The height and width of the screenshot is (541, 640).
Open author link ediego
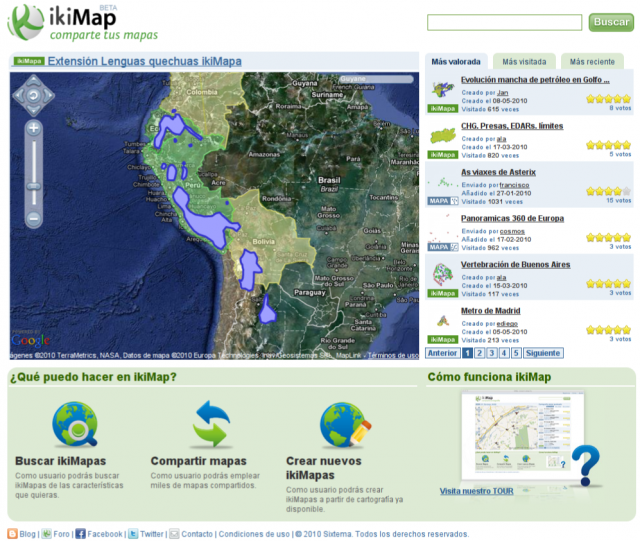[x=507, y=323]
